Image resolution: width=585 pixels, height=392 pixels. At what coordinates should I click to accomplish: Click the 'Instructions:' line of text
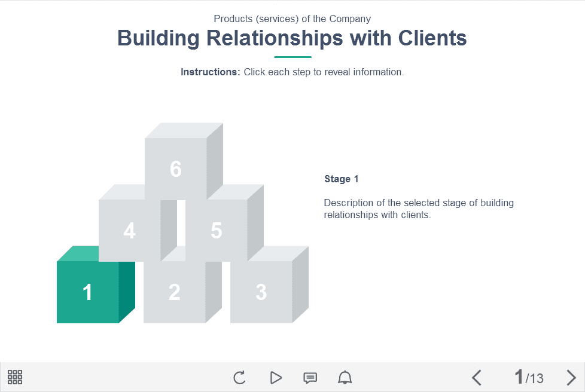coord(292,72)
